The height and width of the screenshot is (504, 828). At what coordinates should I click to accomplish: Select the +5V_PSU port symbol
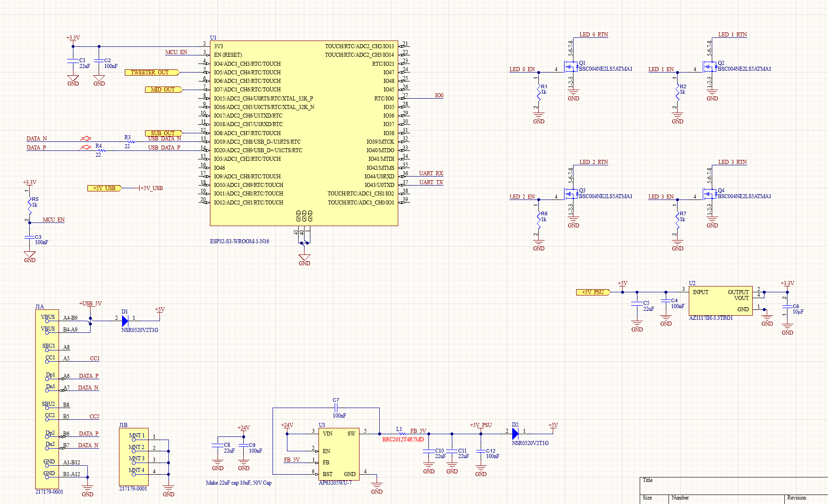pyautogui.click(x=593, y=292)
